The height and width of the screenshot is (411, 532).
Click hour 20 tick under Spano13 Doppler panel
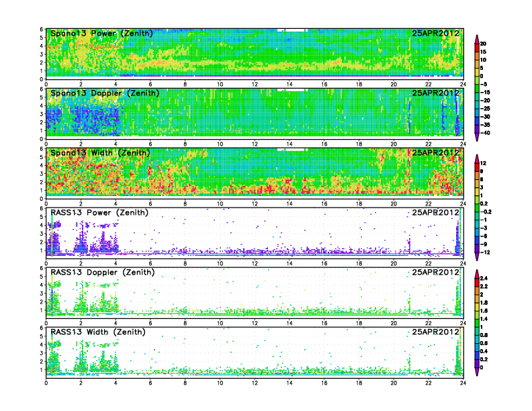coord(394,144)
